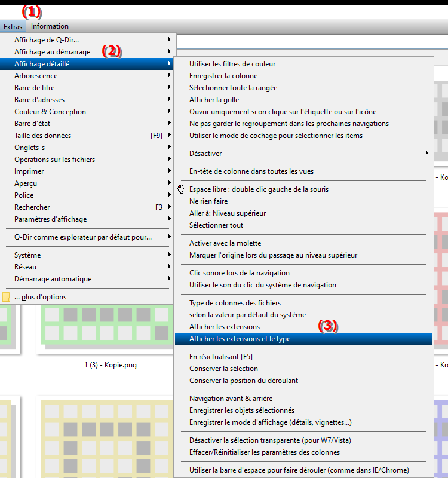Image resolution: width=448 pixels, height=478 pixels.
Task: Click Espace libre : double clic gauche entry
Action: 303,189
